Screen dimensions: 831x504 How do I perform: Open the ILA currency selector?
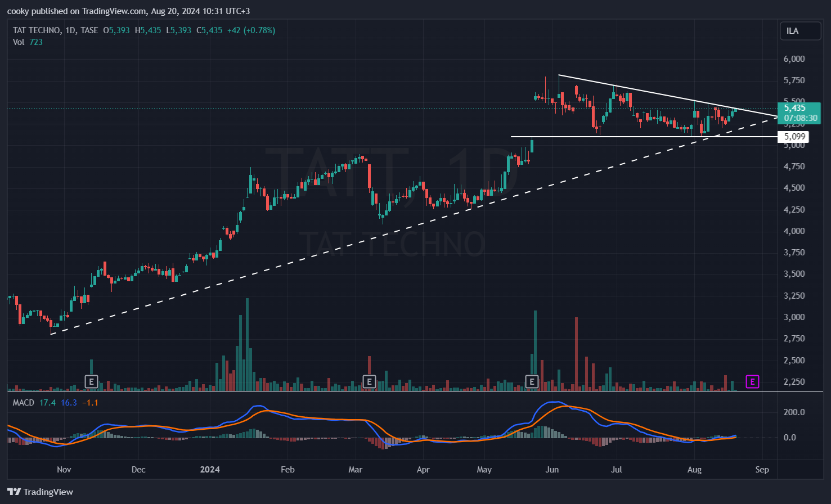800,31
